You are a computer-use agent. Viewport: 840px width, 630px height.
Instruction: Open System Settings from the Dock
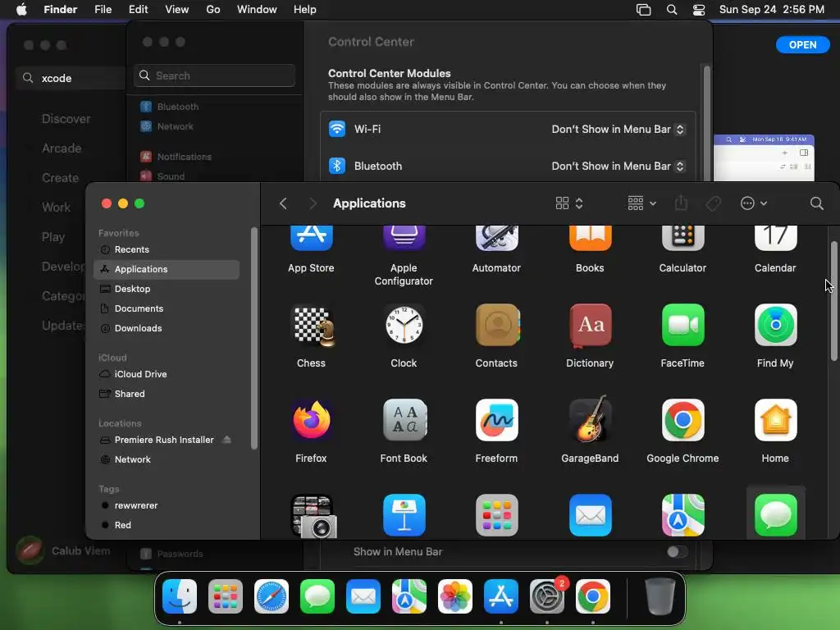click(x=546, y=596)
